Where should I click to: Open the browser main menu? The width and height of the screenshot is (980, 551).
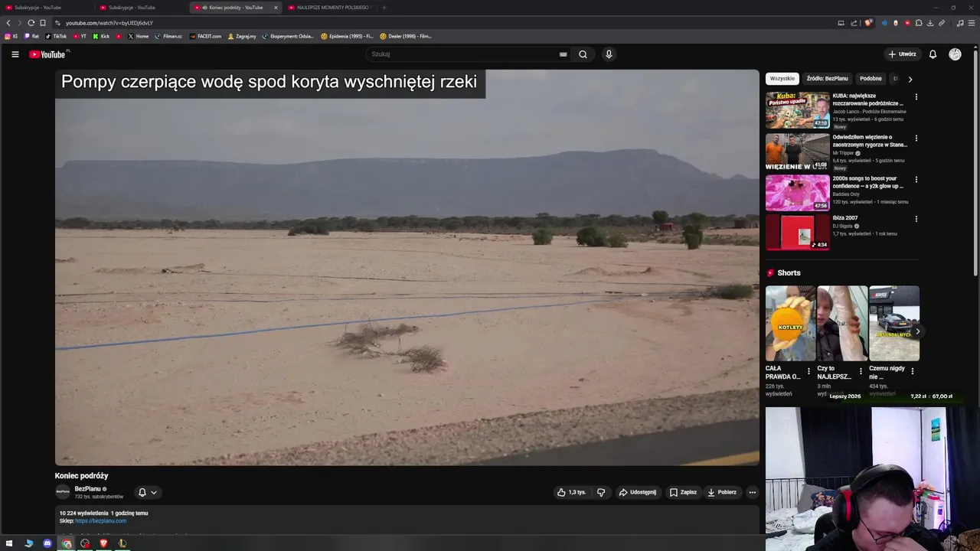(972, 23)
